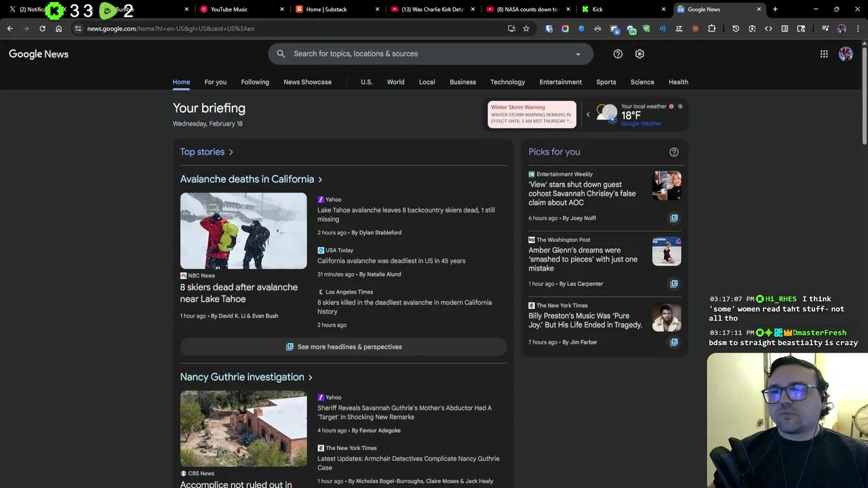
Task: Open Full Coverage for Amber Glenn story
Action: coord(673,284)
